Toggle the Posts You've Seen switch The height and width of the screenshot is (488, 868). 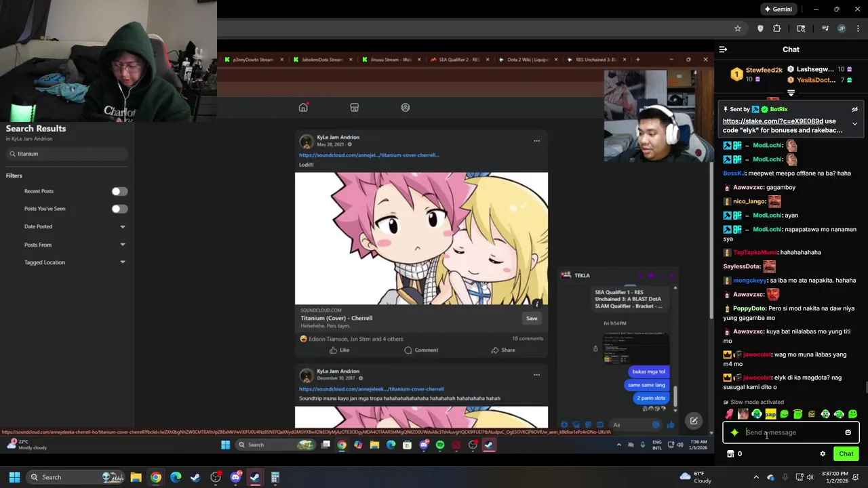119,209
